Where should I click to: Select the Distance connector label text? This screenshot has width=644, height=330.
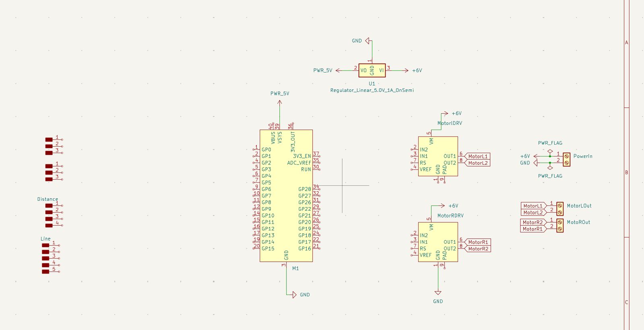tap(47, 199)
